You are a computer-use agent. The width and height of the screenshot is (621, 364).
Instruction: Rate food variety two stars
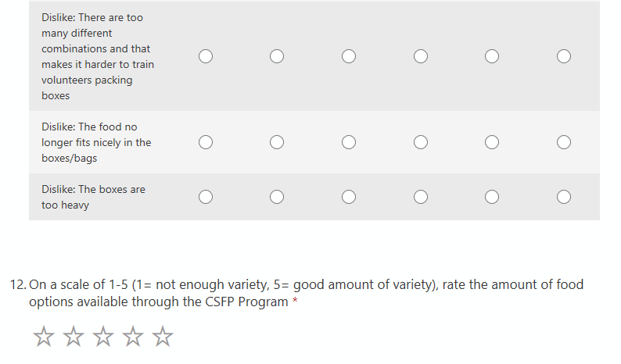(74, 337)
